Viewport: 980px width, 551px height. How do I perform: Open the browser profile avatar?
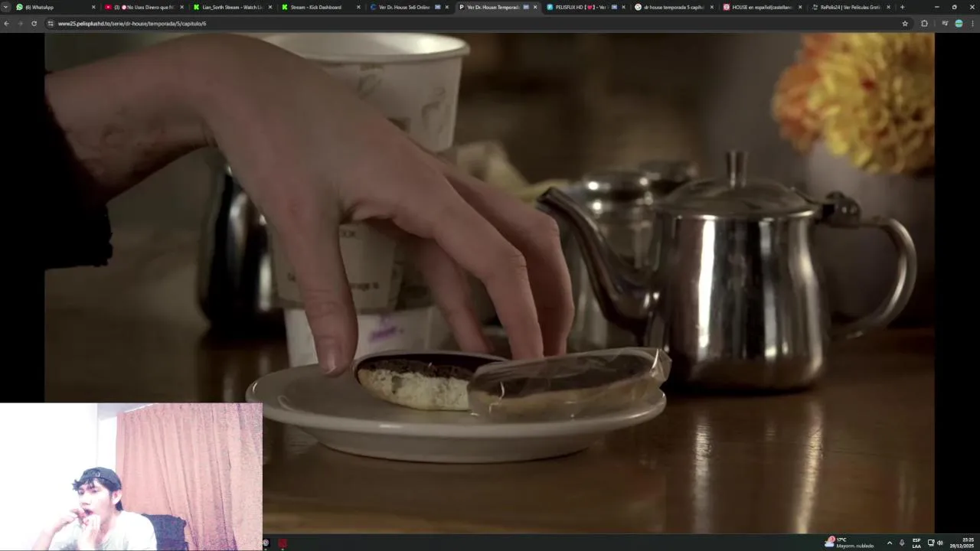(959, 23)
